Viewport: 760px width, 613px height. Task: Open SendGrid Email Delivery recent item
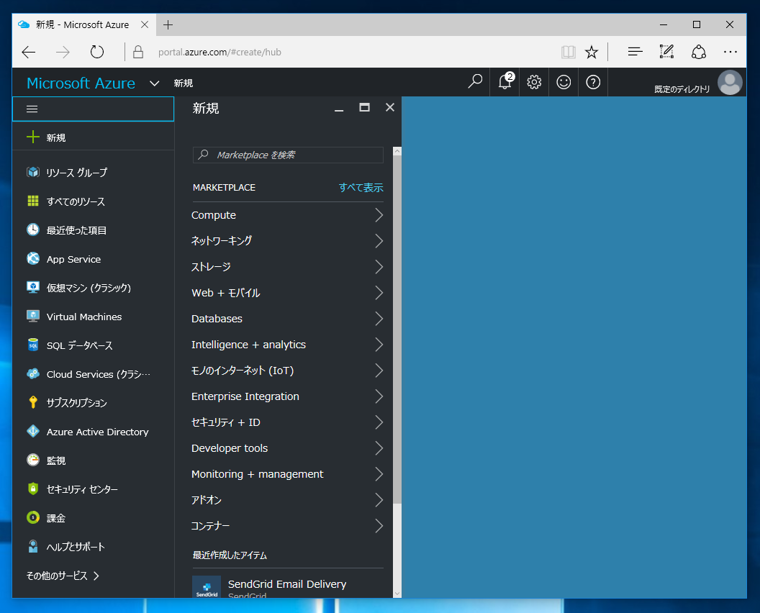(287, 586)
